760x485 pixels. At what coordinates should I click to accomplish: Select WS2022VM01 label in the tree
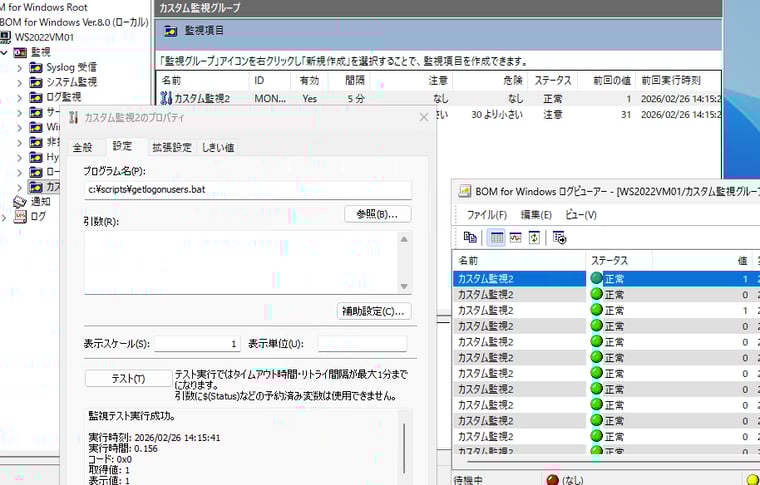[45, 37]
